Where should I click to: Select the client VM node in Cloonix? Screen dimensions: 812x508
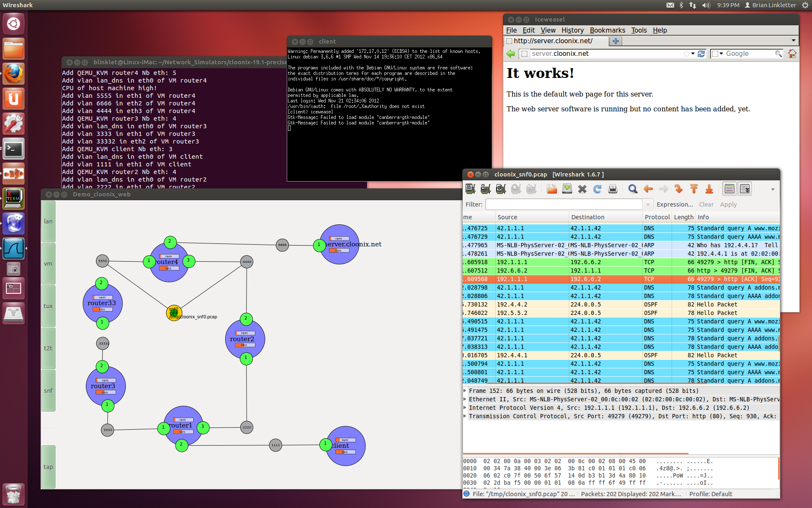[346, 446]
